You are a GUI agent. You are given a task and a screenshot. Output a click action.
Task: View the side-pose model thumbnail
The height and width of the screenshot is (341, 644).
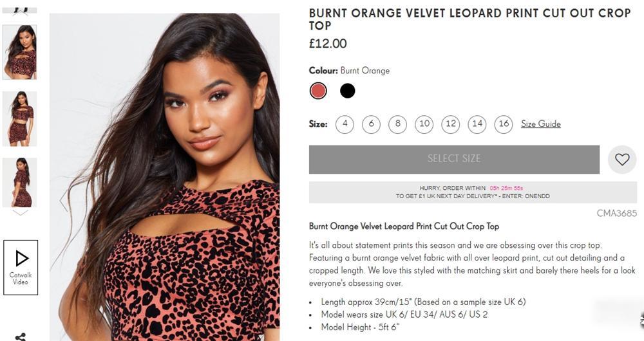(20, 182)
